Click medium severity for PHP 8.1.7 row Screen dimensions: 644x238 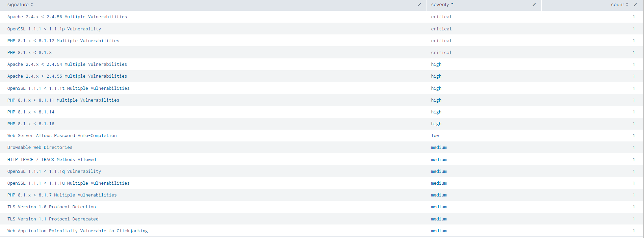(439, 195)
